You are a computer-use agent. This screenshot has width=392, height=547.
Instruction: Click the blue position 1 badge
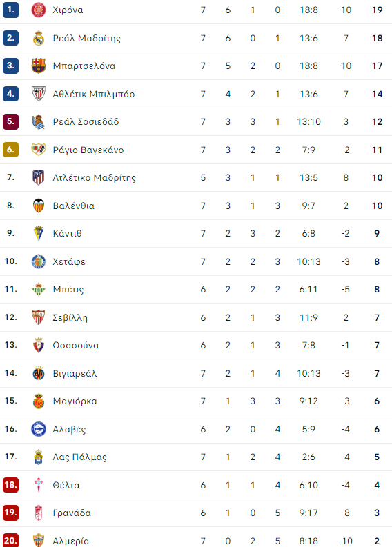coord(11,10)
